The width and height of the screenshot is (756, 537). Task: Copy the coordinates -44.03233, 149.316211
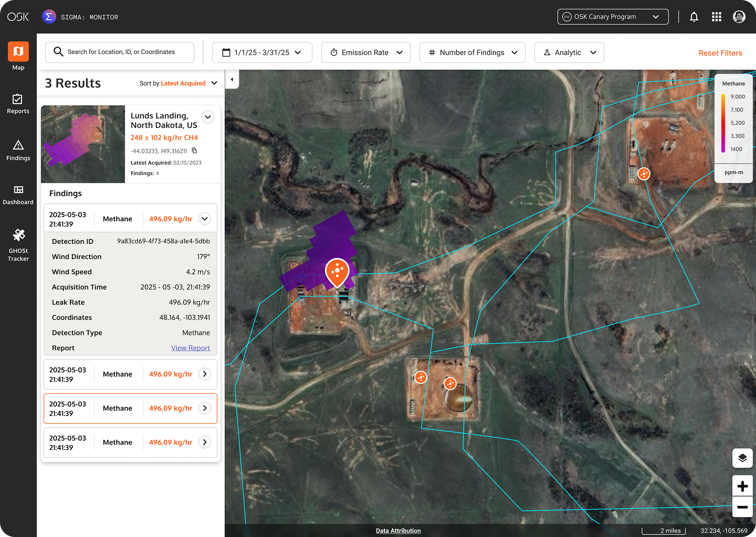point(194,151)
